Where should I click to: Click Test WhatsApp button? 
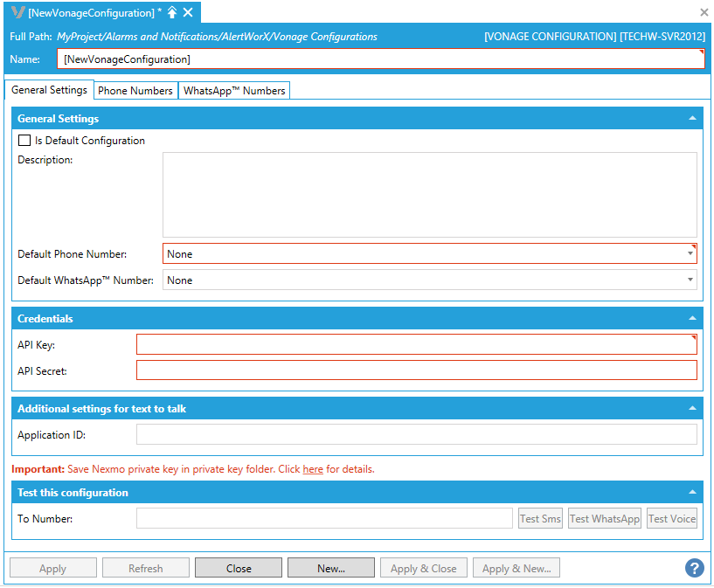[x=605, y=518]
